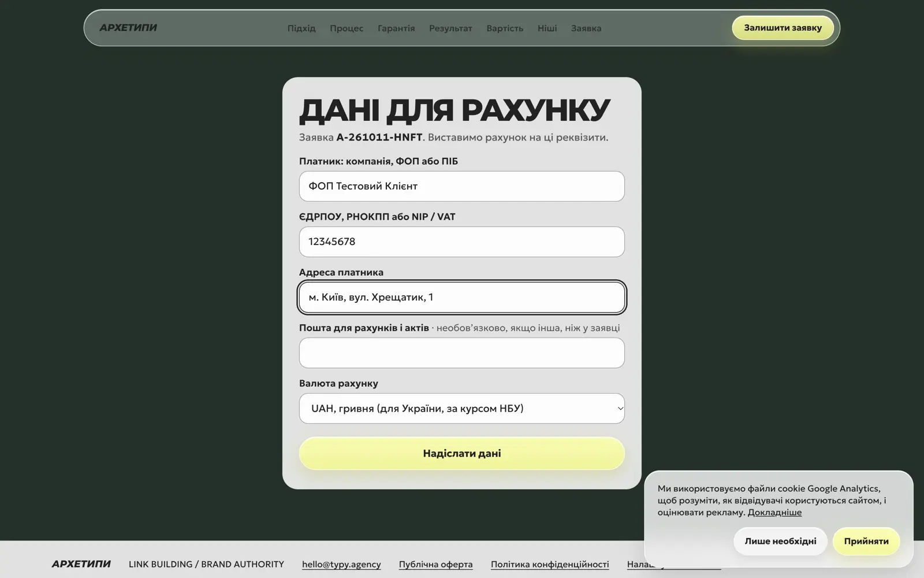
Task: Open the Докладніше cookie details link
Action: pyautogui.click(x=774, y=512)
